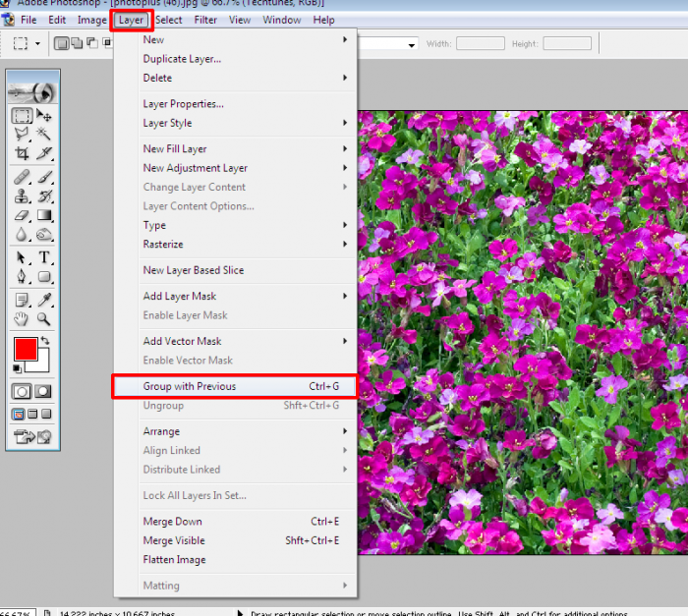Switch to Quick Mask mode
The width and height of the screenshot is (688, 616).
tap(44, 391)
